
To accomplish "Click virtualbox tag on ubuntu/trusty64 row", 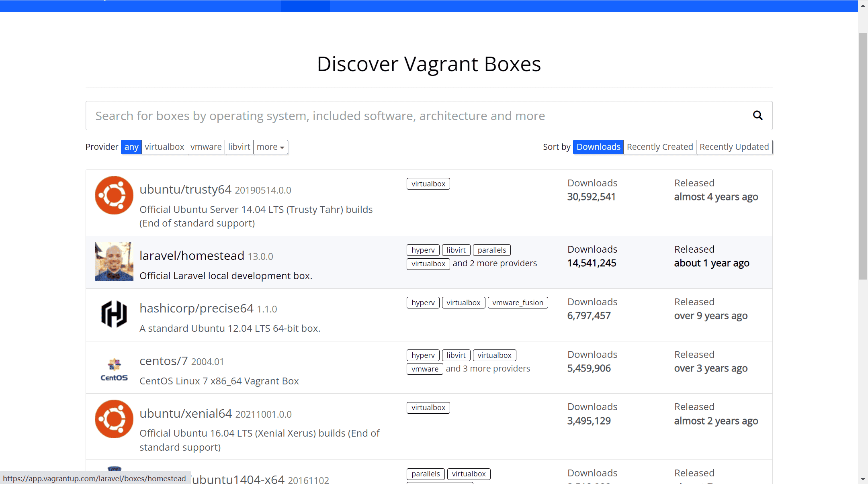I will (428, 184).
